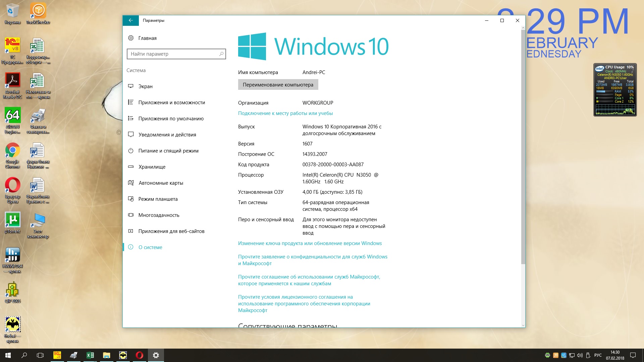Open Microsoft services agreement link
The image size is (644, 362).
309,280
